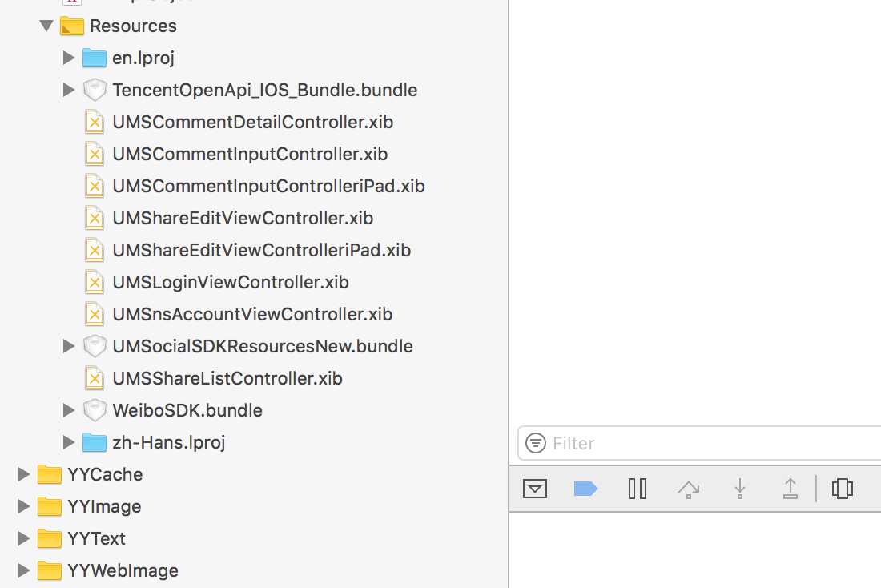Image resolution: width=881 pixels, height=588 pixels.
Task: Expand the zh-Hans.lproj folder
Action: click(69, 442)
